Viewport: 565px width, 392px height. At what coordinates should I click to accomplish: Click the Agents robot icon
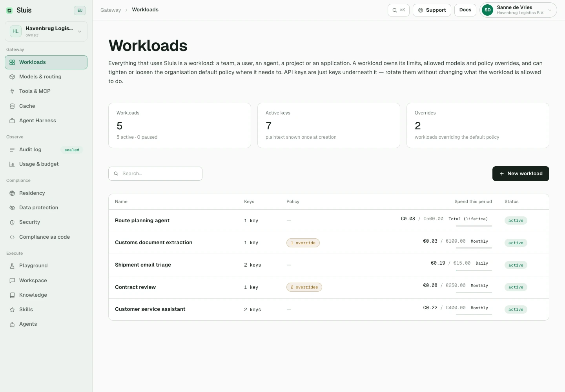12,324
